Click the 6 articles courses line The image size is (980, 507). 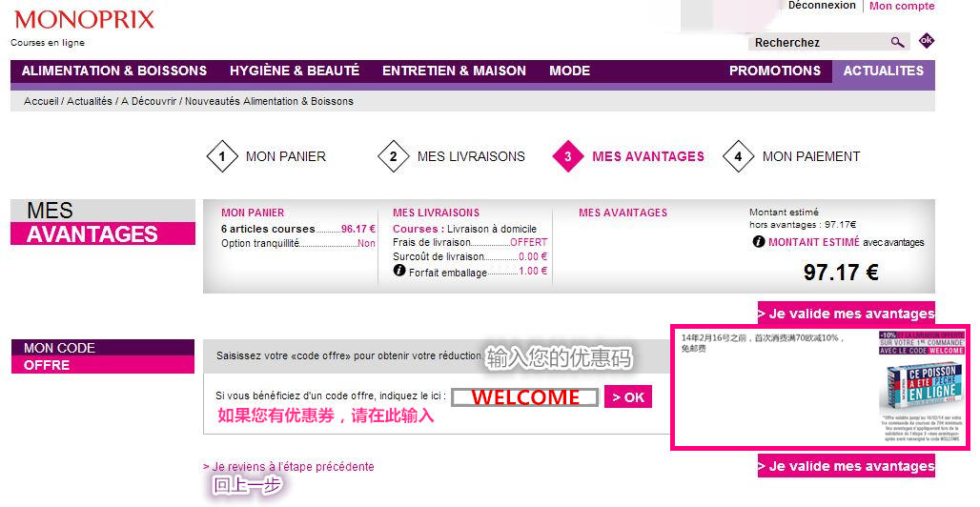pos(298,229)
